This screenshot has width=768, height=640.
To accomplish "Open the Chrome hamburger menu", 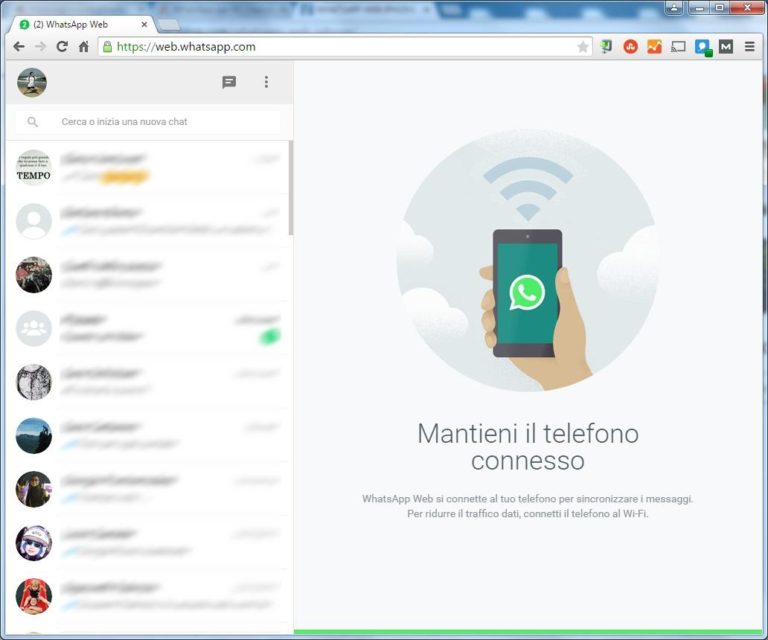I will point(749,47).
